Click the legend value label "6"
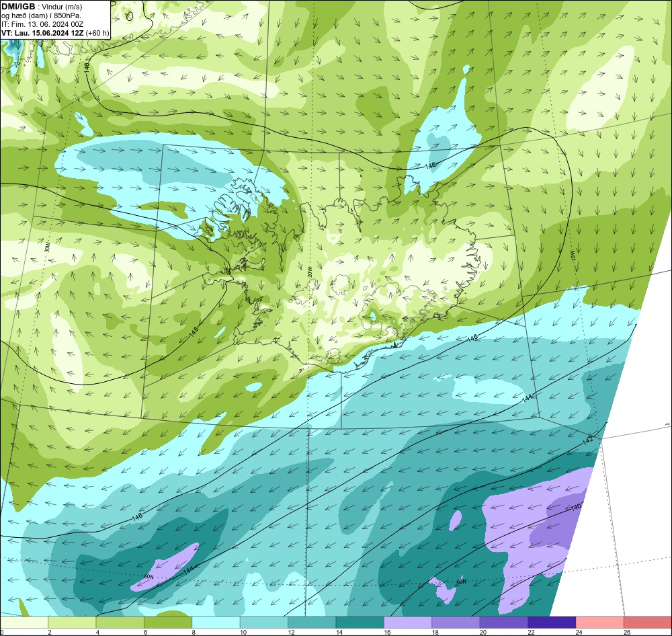The width and height of the screenshot is (672, 636). tap(146, 632)
